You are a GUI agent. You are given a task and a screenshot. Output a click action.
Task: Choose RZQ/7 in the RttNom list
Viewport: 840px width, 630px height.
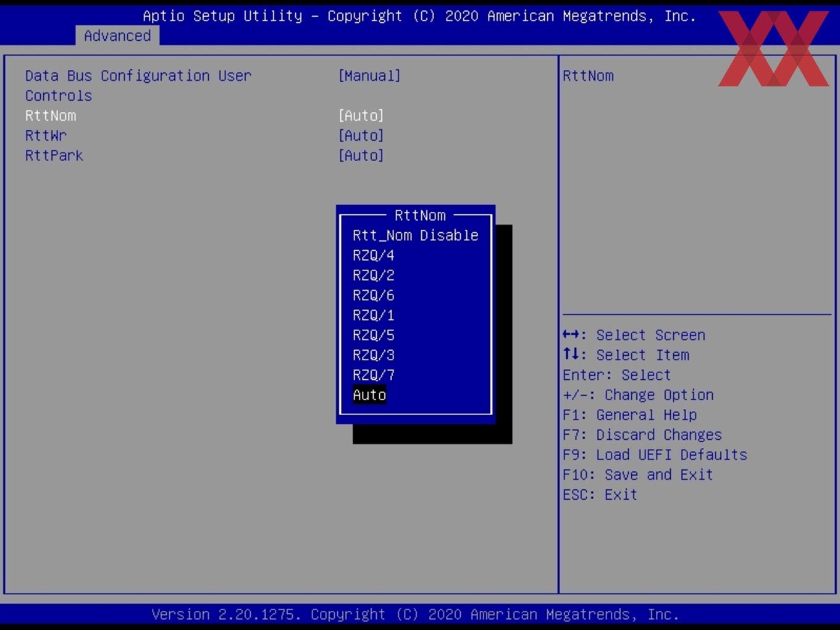point(374,375)
